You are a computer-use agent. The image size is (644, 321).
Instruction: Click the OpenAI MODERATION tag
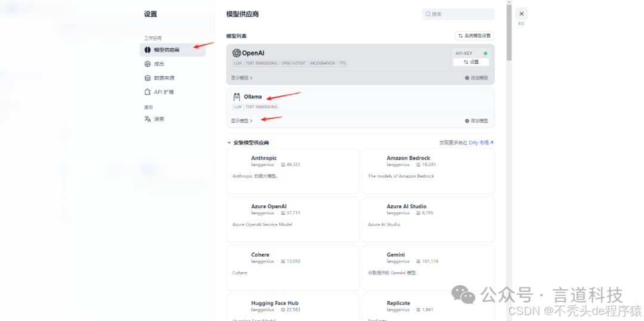point(323,64)
